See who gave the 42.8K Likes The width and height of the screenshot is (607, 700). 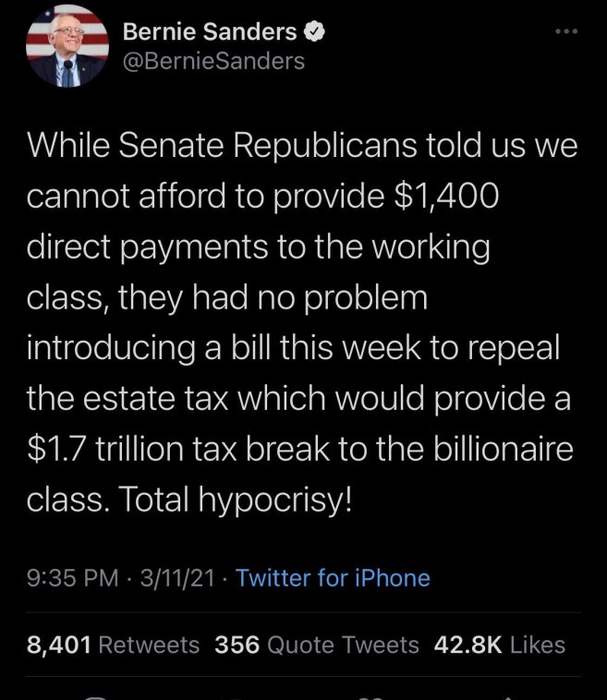[x=501, y=645]
